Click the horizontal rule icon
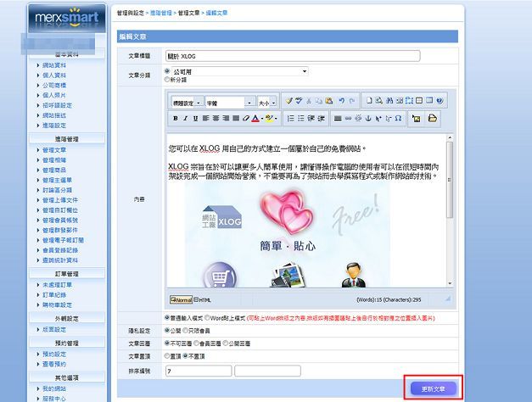The image size is (532, 402). 338,119
